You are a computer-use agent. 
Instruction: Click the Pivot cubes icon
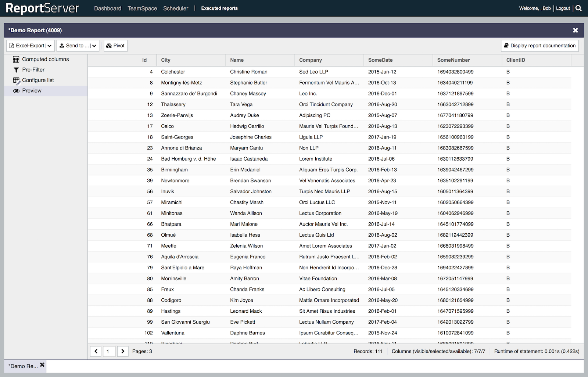click(109, 46)
